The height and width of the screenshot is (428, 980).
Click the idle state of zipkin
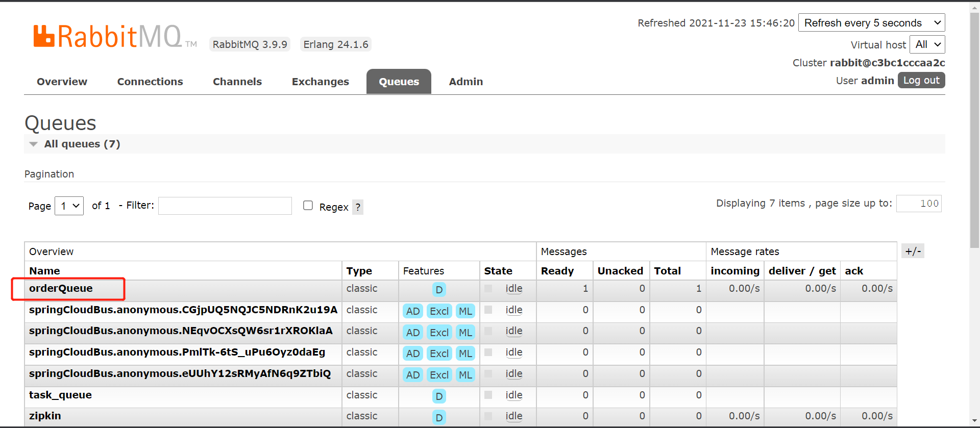tap(514, 416)
